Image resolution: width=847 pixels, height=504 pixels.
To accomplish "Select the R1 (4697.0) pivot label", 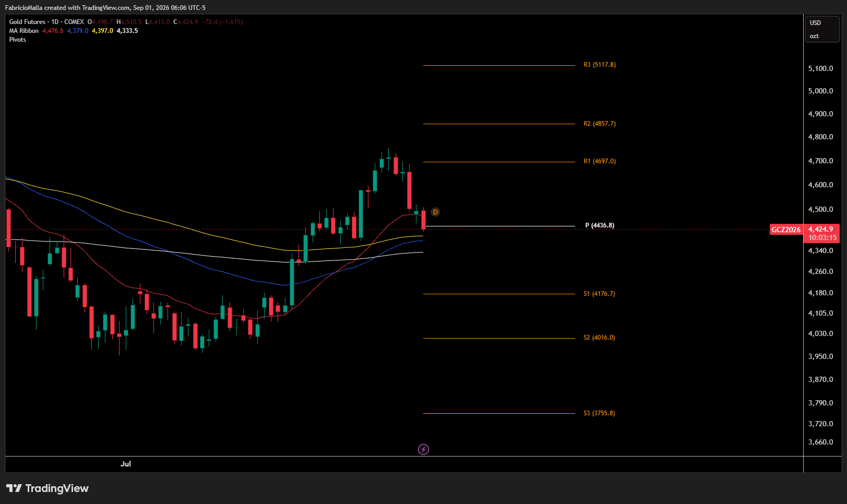I will [600, 161].
